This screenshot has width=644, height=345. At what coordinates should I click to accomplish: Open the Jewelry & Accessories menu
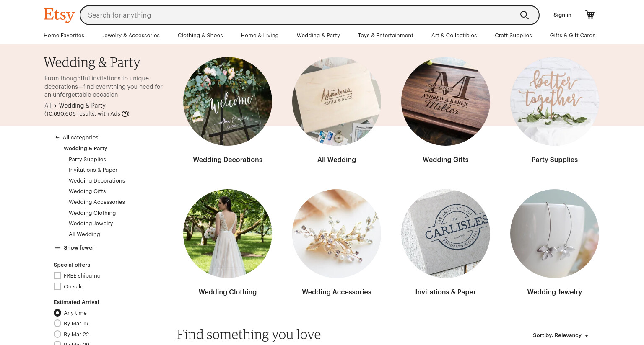(x=131, y=36)
